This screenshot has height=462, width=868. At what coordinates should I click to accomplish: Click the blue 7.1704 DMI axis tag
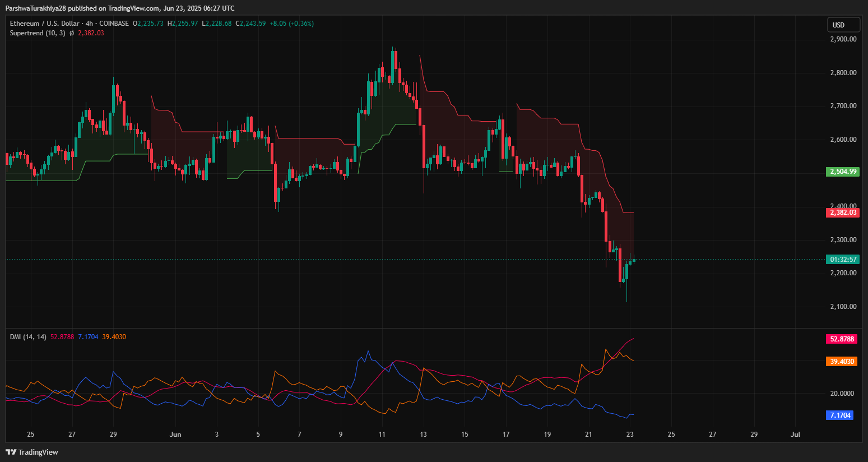coord(840,415)
